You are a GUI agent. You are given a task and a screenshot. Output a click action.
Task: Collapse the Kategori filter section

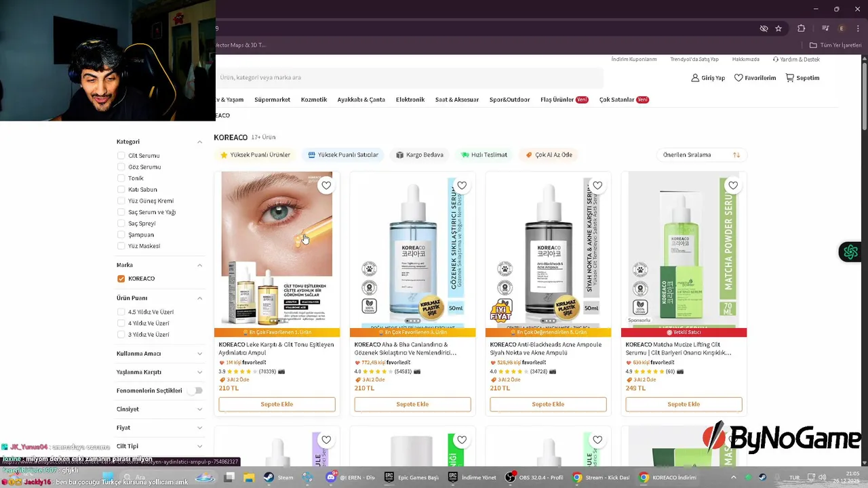point(199,142)
